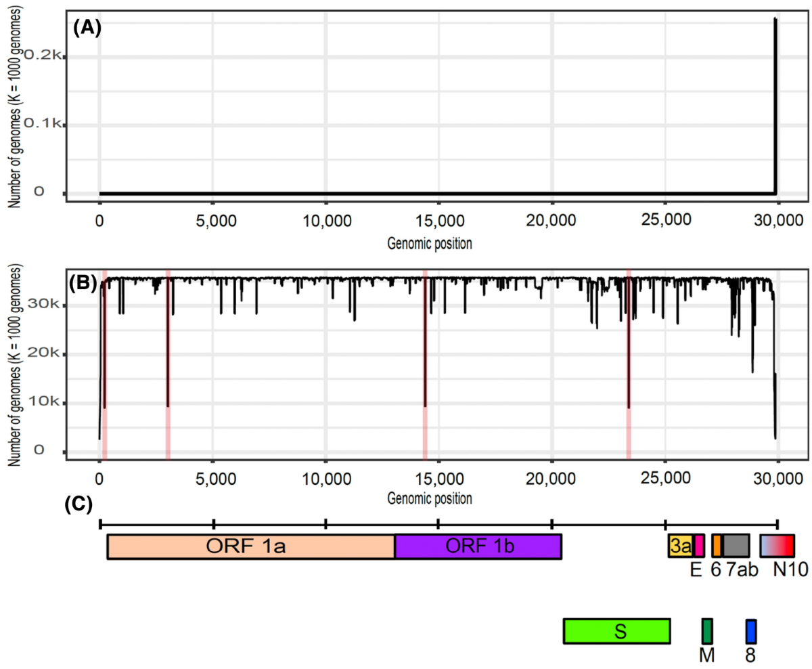Click the gray 7ab gene block

[x=736, y=546]
